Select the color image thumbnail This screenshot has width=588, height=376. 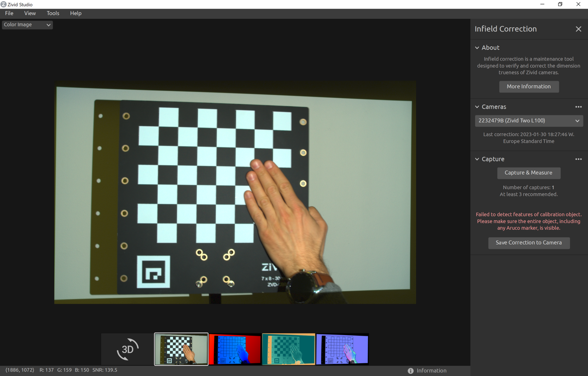(181, 349)
